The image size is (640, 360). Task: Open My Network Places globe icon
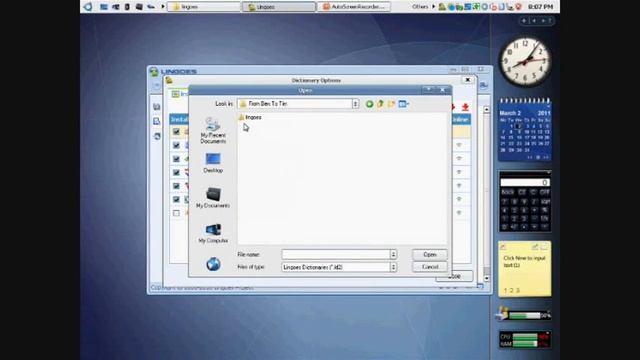(213, 264)
